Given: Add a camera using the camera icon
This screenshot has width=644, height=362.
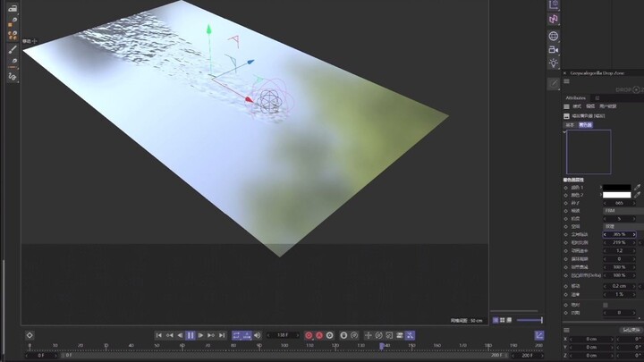Looking at the screenshot, I should [554, 50].
